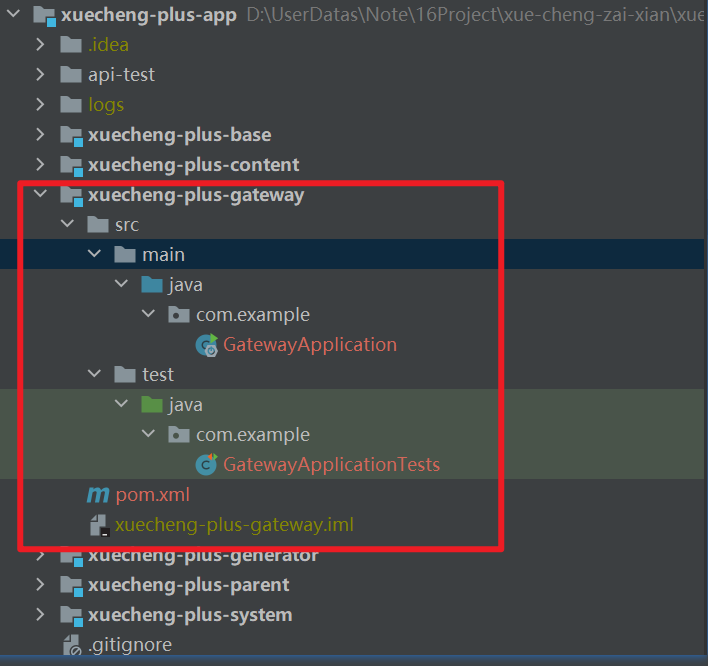Collapse the main folder arrow
Image resolution: width=708 pixels, height=666 pixels.
click(94, 253)
